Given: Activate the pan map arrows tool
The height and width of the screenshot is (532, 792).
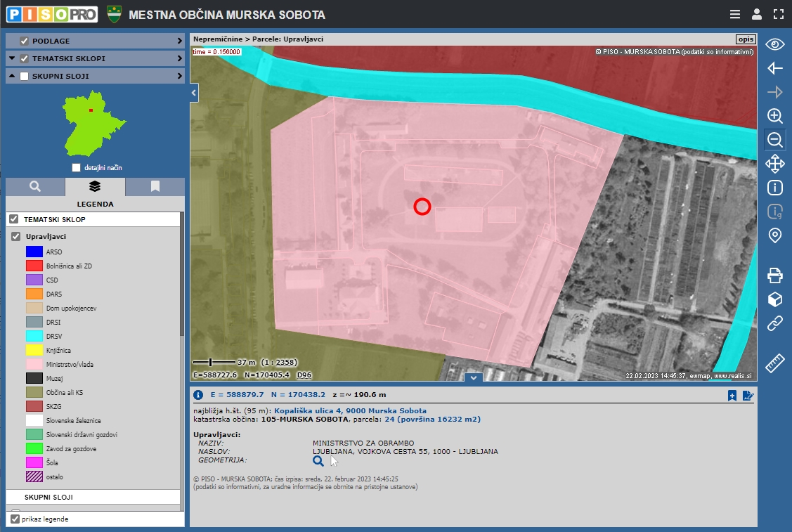Looking at the screenshot, I should coord(774,164).
